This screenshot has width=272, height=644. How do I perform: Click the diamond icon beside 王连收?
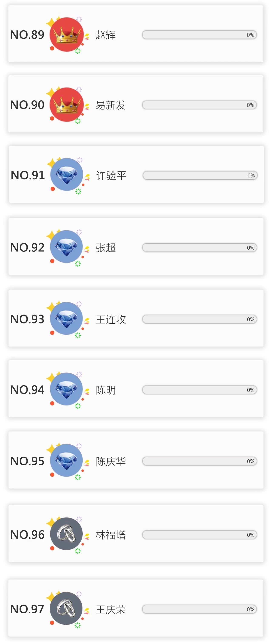coord(66,319)
